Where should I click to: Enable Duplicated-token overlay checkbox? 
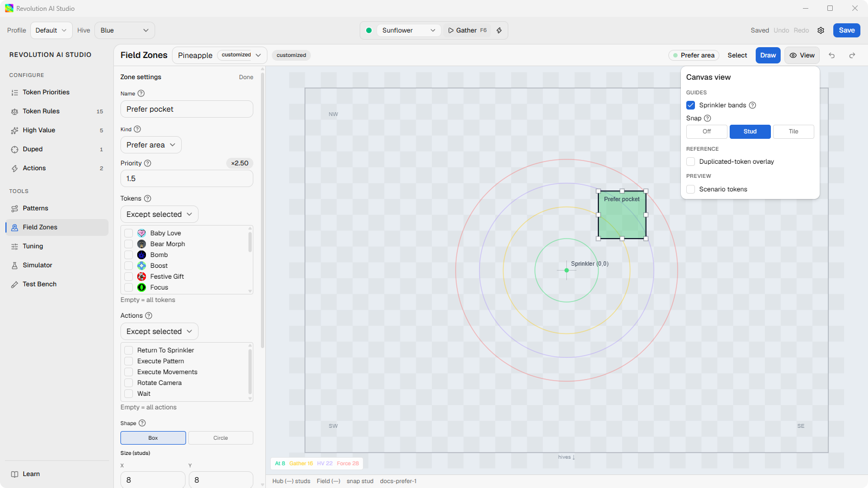pos(691,162)
